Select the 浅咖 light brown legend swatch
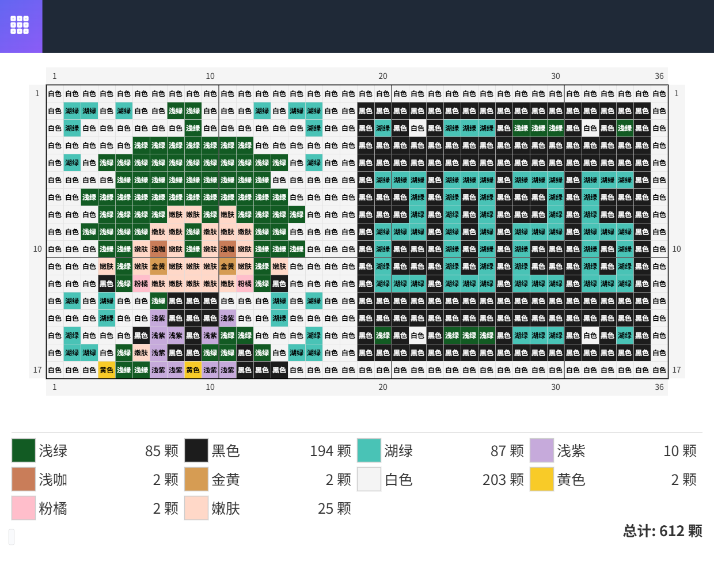This screenshot has width=714, height=588. coord(24,479)
